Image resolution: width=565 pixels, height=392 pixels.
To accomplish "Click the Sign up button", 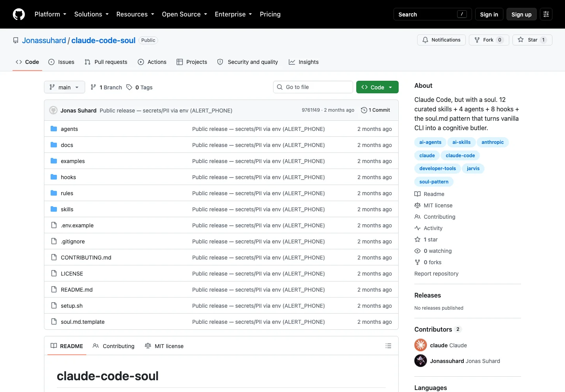I will [521, 14].
